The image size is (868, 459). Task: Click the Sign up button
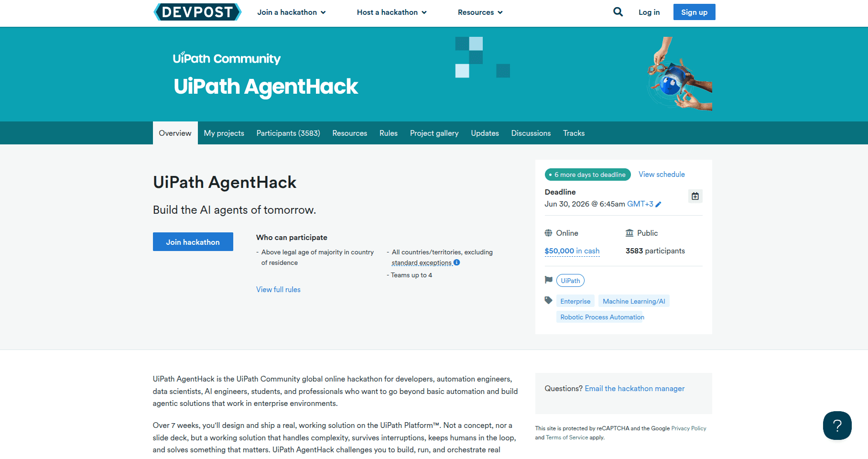pos(694,12)
